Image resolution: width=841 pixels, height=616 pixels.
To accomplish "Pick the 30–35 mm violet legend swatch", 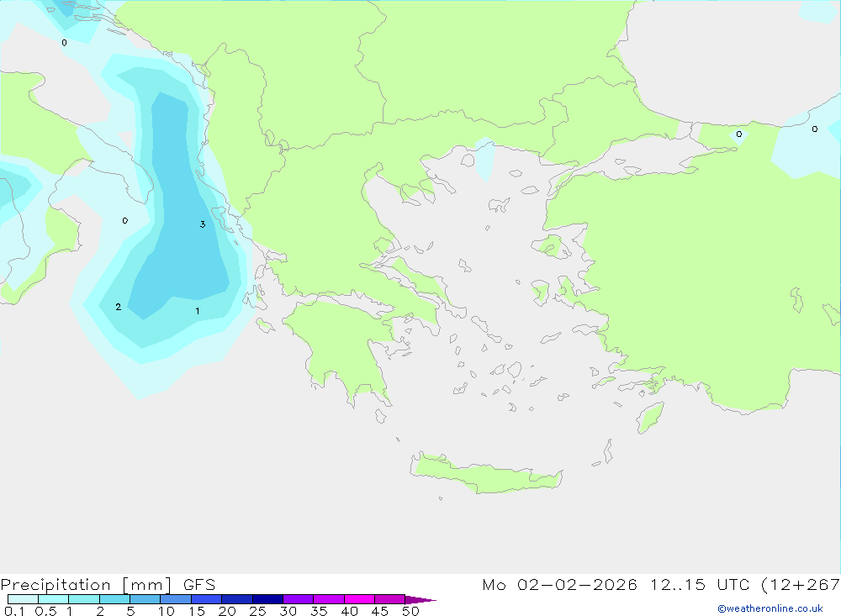I will click(299, 599).
